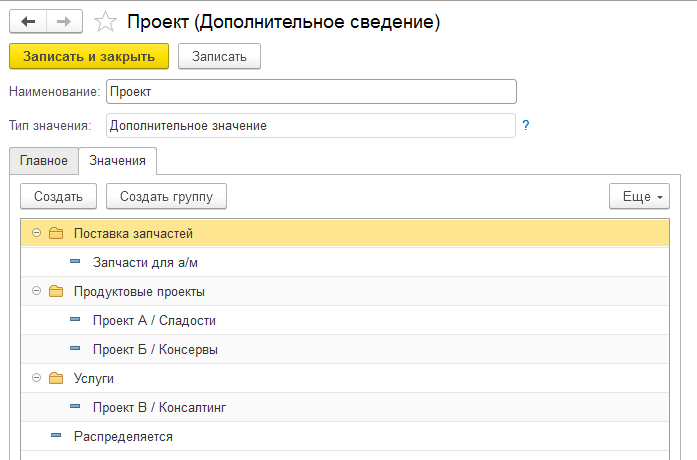Focus the Наименование input field
Viewport: 697px width, 460px height.
pos(311,92)
